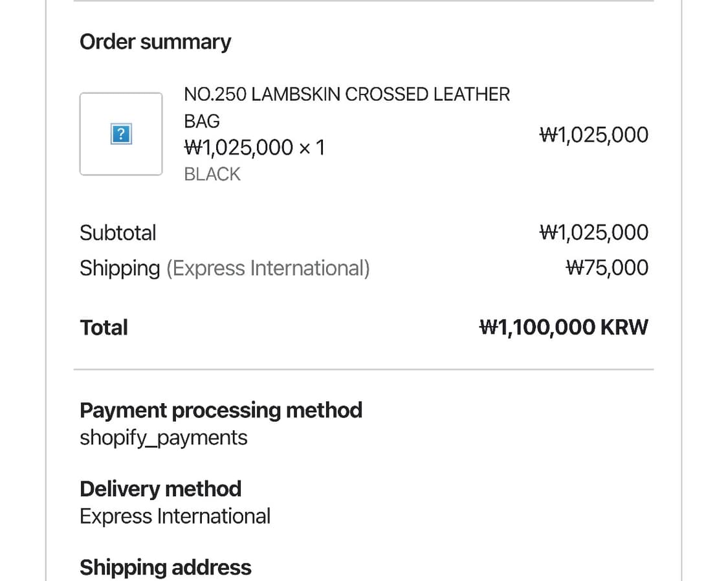Select Express International under Delivery method
Viewport: 728px width, 581px height.
click(175, 516)
